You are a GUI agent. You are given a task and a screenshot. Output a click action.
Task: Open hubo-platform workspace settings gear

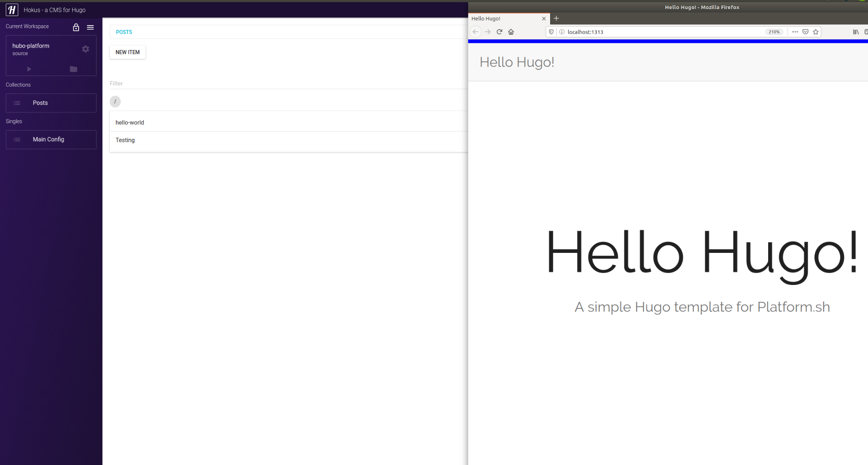(x=86, y=49)
